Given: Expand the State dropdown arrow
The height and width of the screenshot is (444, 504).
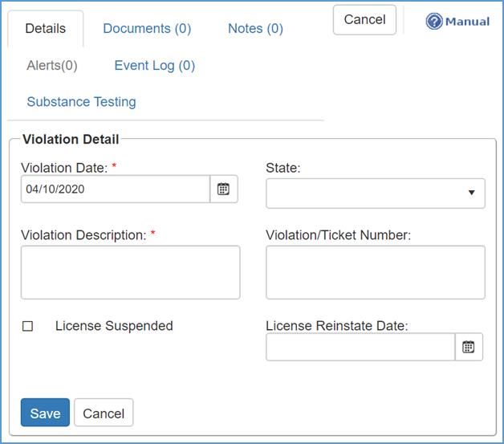Looking at the screenshot, I should click(471, 193).
